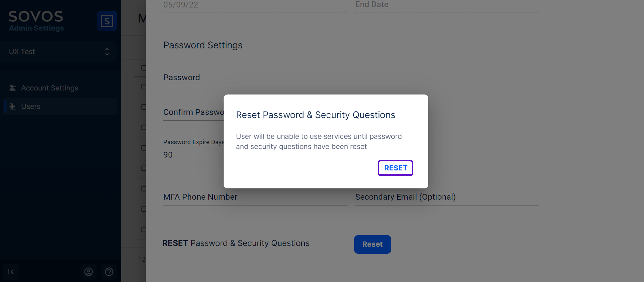The image size is (644, 282).
Task: Go to Users in the sidebar
Action: [x=31, y=107]
